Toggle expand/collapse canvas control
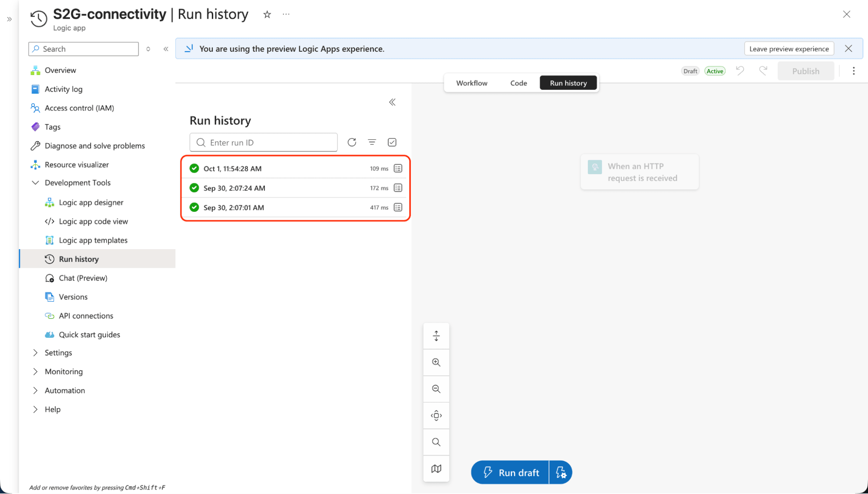Image resolution: width=868 pixels, height=494 pixels. click(436, 336)
